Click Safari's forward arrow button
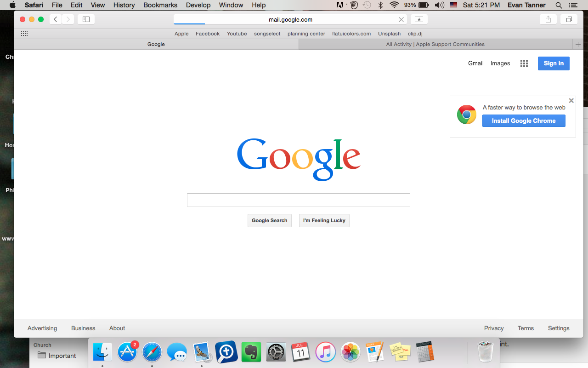 tap(68, 19)
